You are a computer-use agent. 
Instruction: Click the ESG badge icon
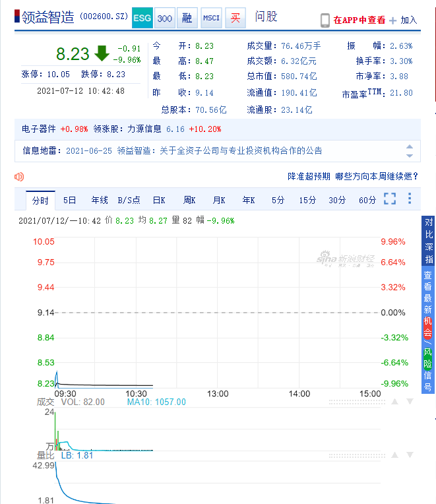pos(142,18)
